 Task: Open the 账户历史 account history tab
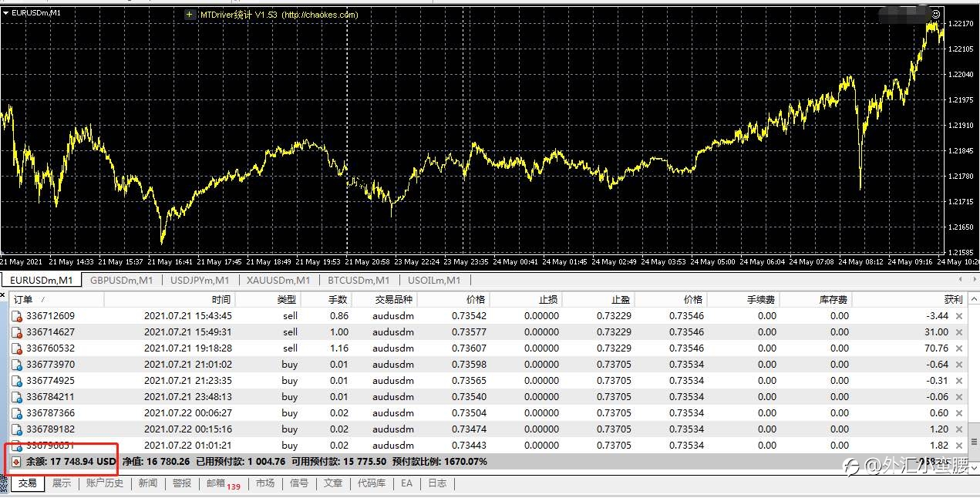click(105, 483)
